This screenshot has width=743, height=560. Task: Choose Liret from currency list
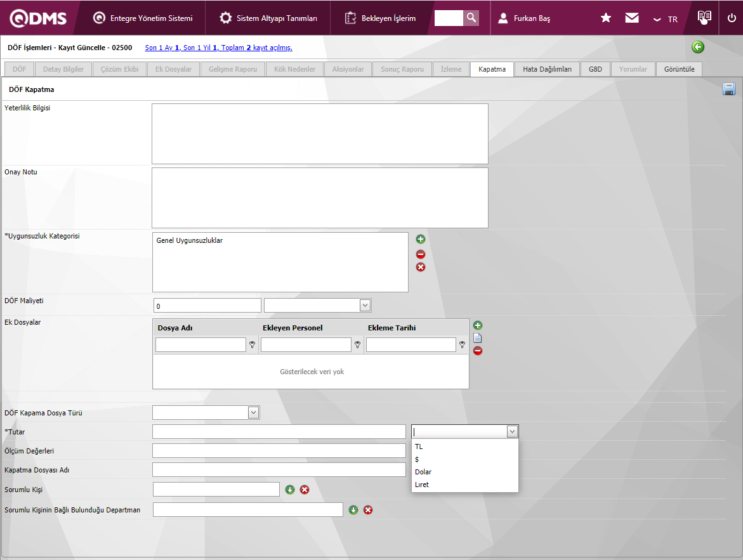coord(465,485)
